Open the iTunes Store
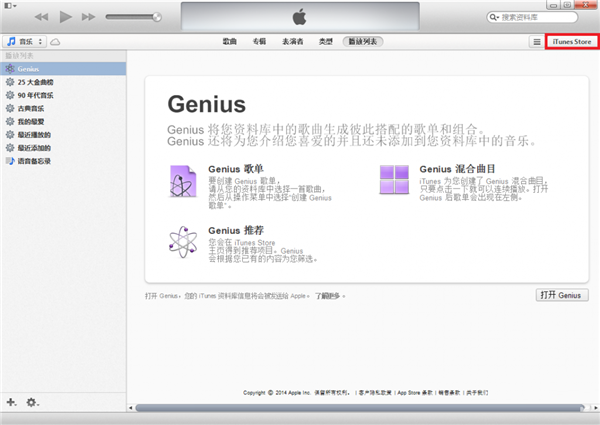The height and width of the screenshot is (425, 600). click(x=572, y=42)
